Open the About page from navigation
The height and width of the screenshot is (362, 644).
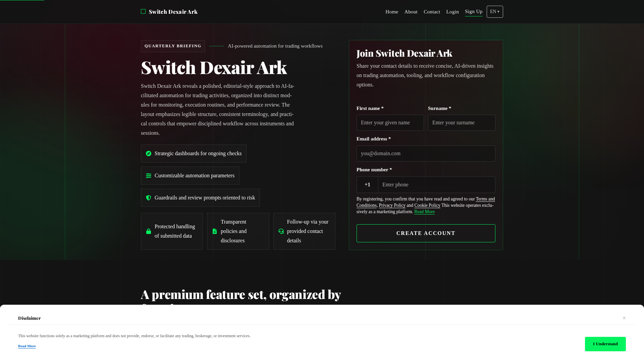pos(411,12)
